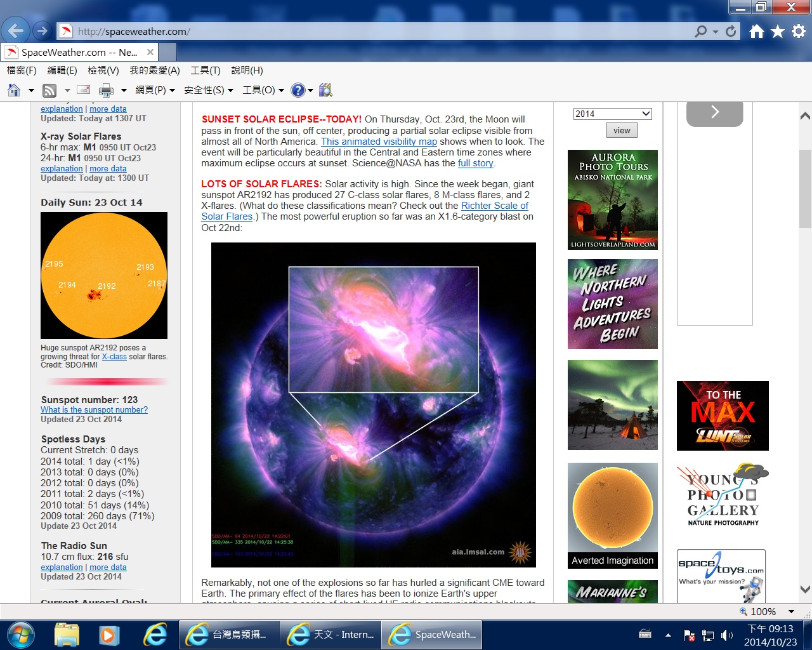Click the Help question mark icon
This screenshot has height=650, width=812.
pos(298,90)
